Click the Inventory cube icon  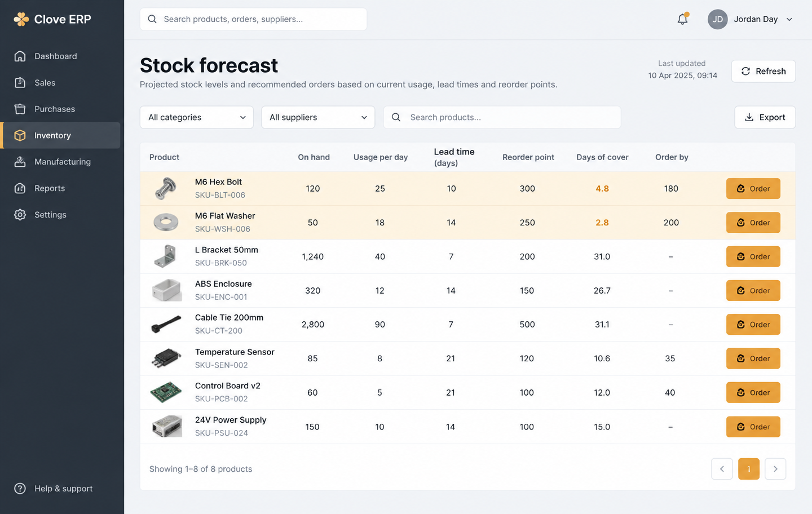20,135
